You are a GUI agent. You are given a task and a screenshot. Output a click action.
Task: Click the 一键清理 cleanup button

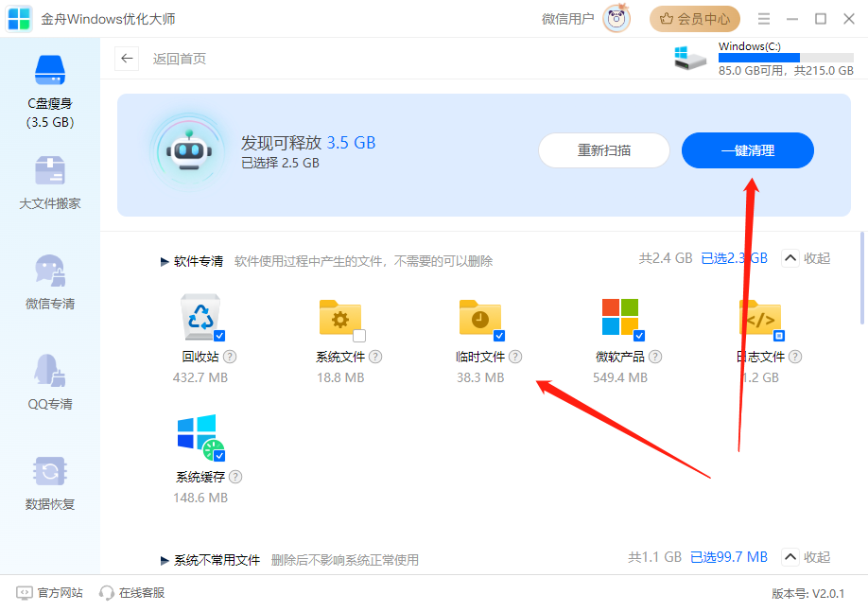pyautogui.click(x=747, y=150)
